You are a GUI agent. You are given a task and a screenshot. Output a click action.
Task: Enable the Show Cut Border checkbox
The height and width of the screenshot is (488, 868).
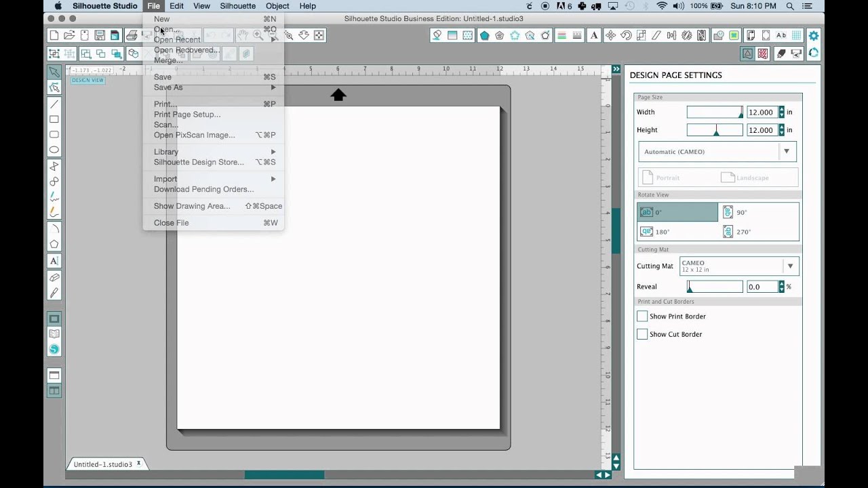(x=642, y=334)
